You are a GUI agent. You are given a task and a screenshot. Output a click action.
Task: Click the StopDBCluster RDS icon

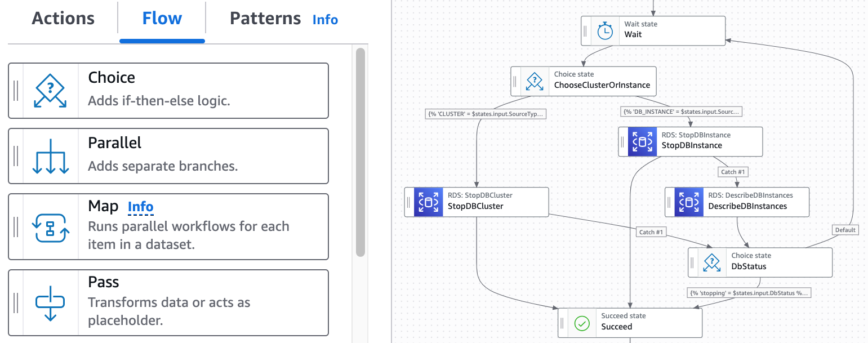(x=429, y=202)
